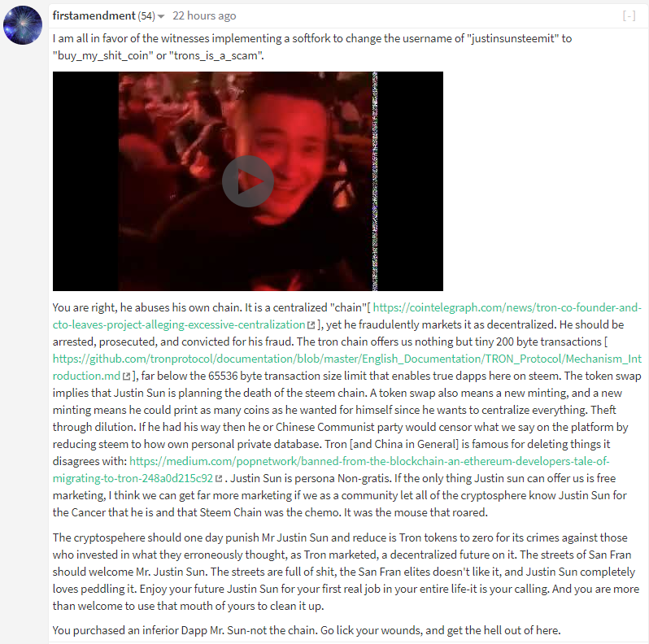Expand the dropdown arrow beside reputation (54)
649x644 pixels.
[161, 16]
